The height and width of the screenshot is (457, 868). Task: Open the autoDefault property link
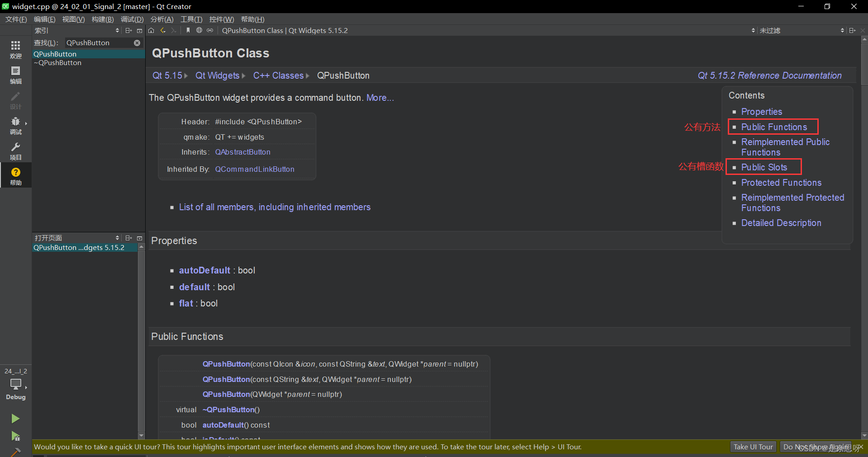pos(204,270)
